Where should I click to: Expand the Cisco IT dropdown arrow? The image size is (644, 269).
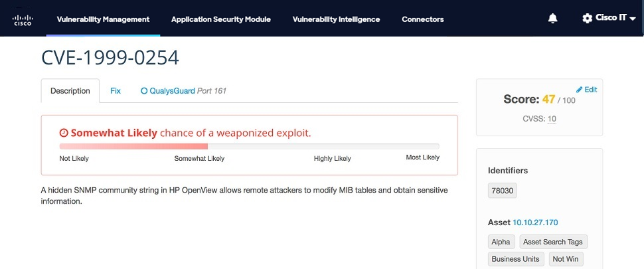click(x=633, y=19)
